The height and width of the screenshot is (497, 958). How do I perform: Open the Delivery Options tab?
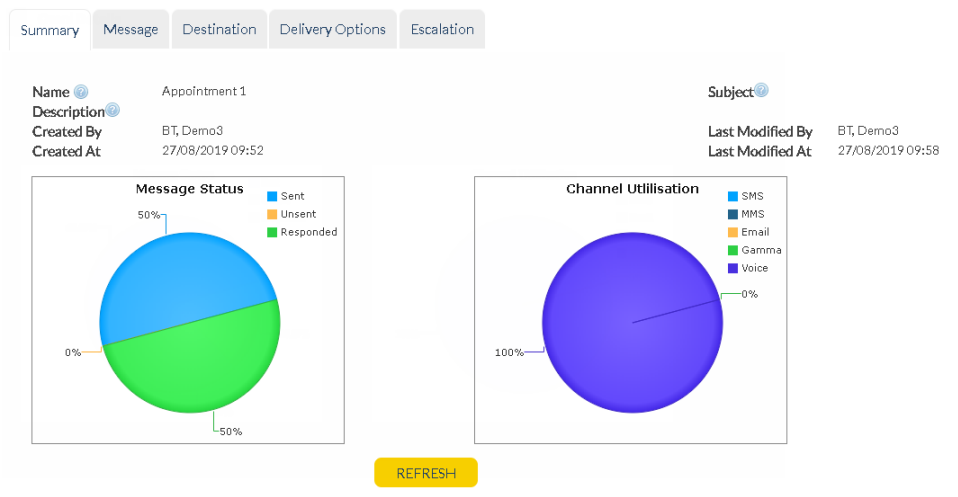click(x=333, y=29)
